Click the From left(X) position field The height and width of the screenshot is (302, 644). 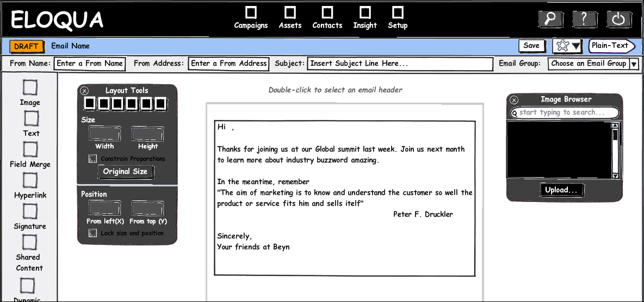[105, 208]
